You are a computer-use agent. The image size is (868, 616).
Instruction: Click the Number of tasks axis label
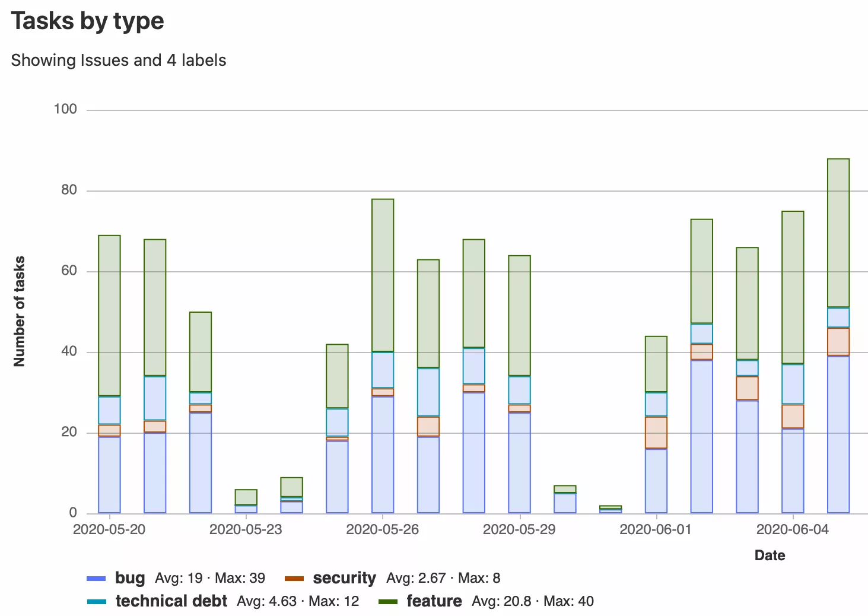click(19, 312)
